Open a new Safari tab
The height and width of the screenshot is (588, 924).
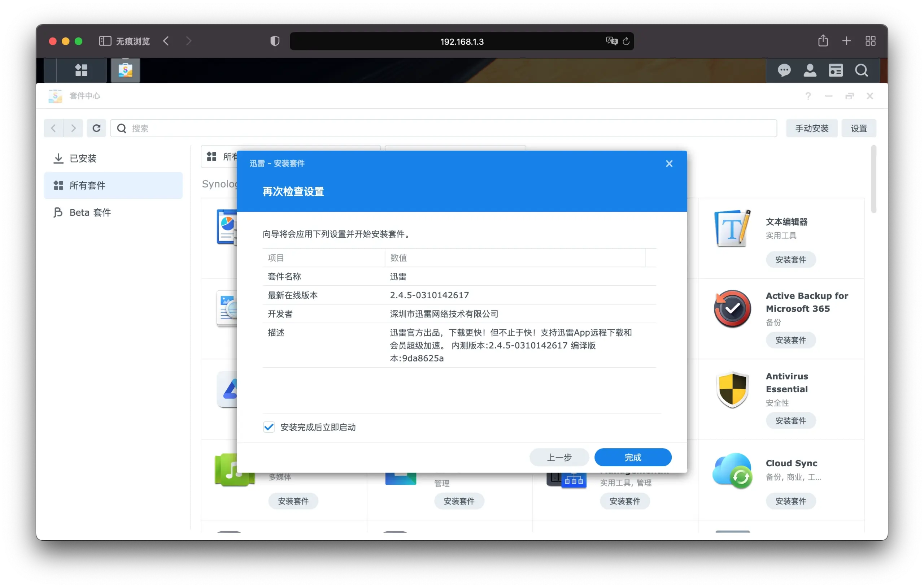click(846, 41)
